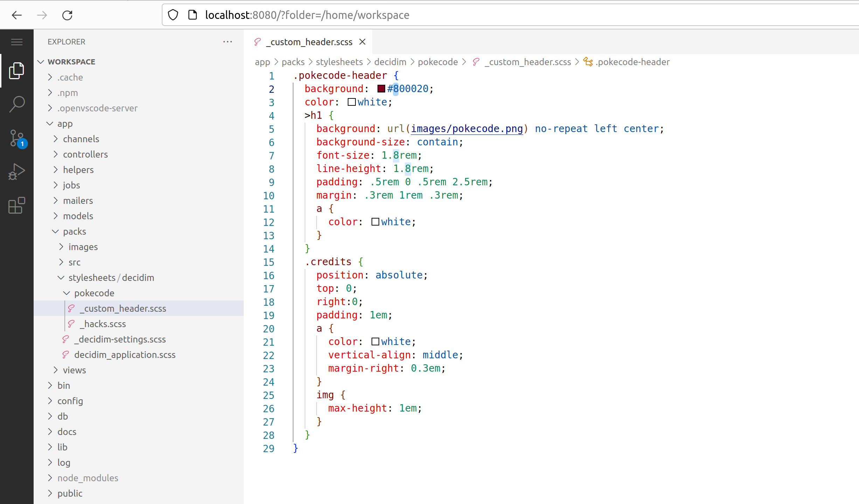859x504 pixels.
Task: Open the hamburger application menu
Action: click(17, 42)
